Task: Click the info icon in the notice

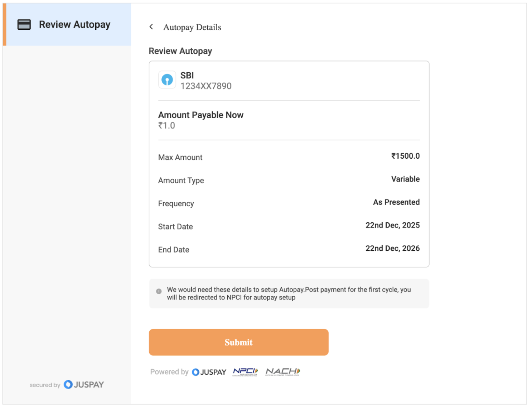Action: (159, 291)
